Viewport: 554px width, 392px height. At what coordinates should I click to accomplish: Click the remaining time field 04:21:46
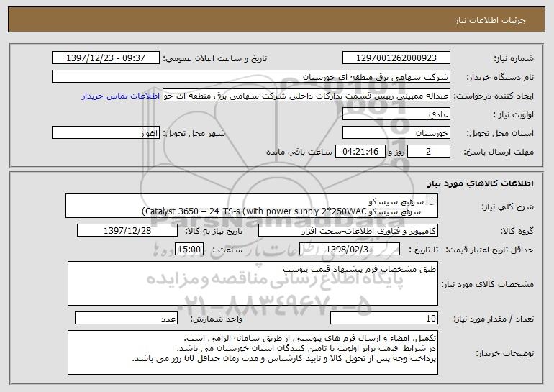click(x=360, y=152)
